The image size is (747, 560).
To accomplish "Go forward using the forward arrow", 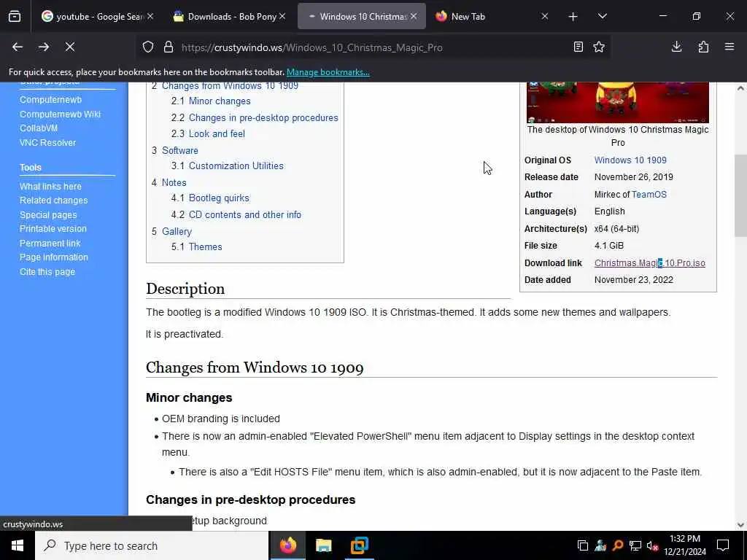I will pyautogui.click(x=44, y=47).
